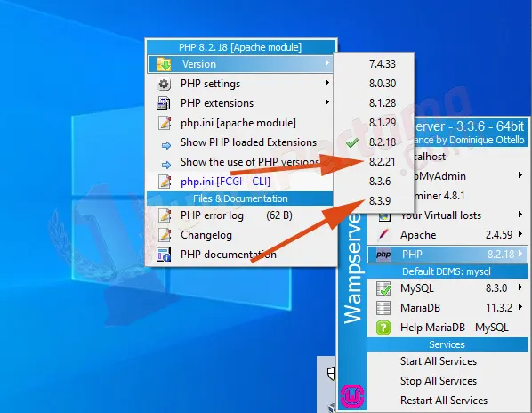532x413 pixels.
Task: Click the Your VirtualHosts icon
Action: point(384,216)
